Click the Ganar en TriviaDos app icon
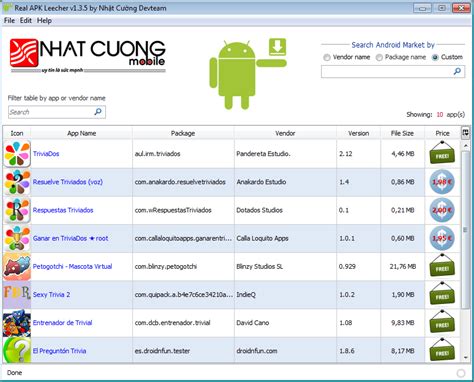 coord(17,238)
